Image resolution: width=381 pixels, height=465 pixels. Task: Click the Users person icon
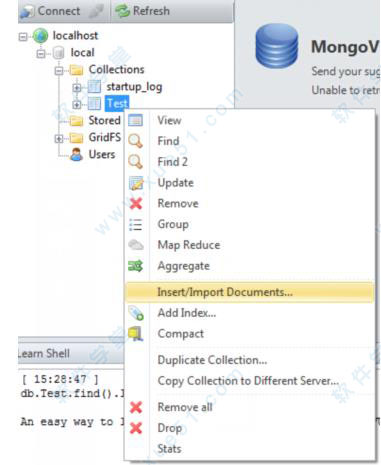(77, 155)
